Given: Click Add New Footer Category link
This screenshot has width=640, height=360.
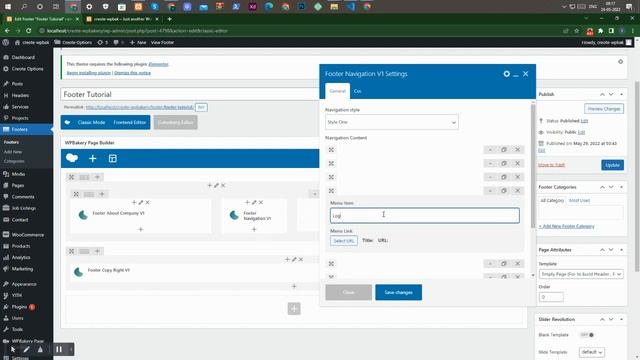Looking at the screenshot, I should pos(567,226).
